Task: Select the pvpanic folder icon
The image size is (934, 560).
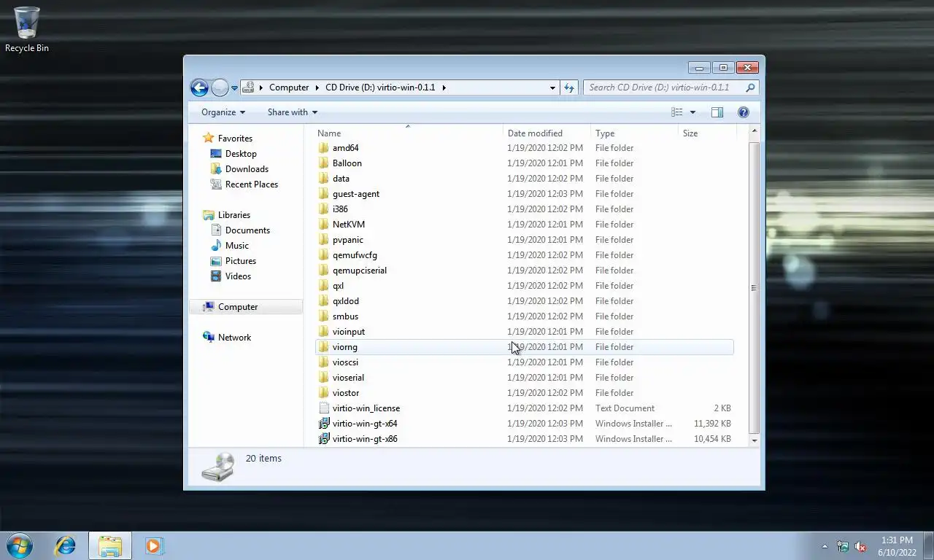Action: tap(324, 240)
